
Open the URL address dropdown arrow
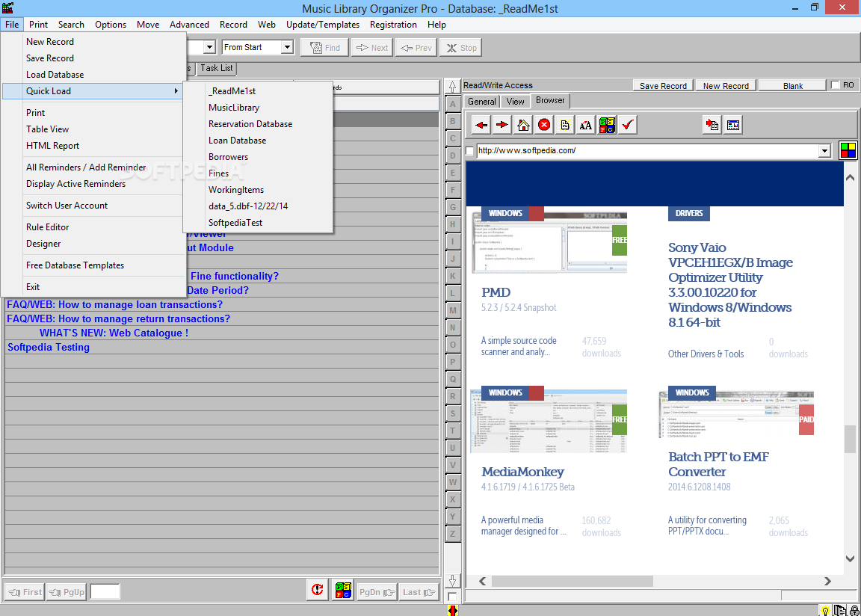(824, 151)
